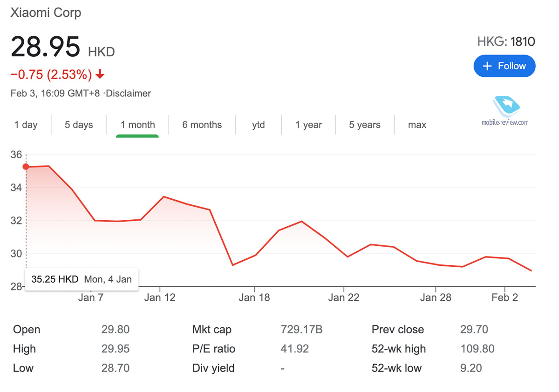
Task: Select the plus icon on Follow
Action: tap(487, 66)
